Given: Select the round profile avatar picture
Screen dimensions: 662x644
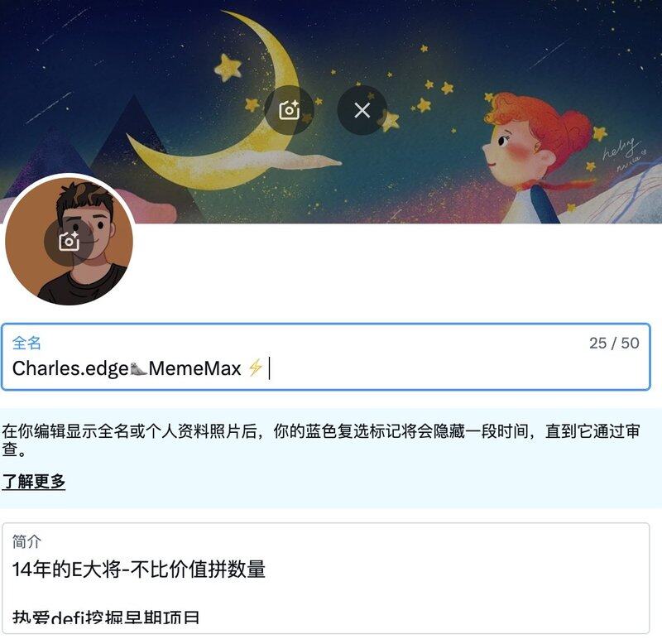Looking at the screenshot, I should click(69, 241).
